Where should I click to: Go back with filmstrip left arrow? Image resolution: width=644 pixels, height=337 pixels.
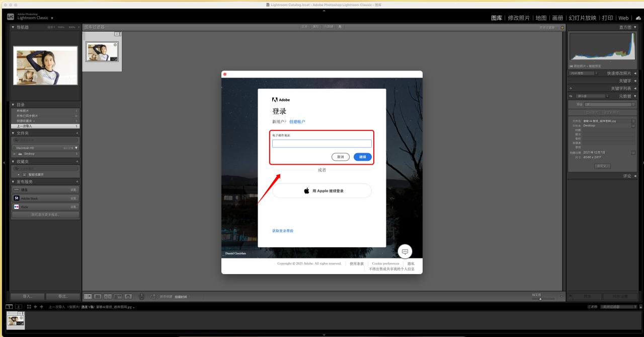point(35,307)
